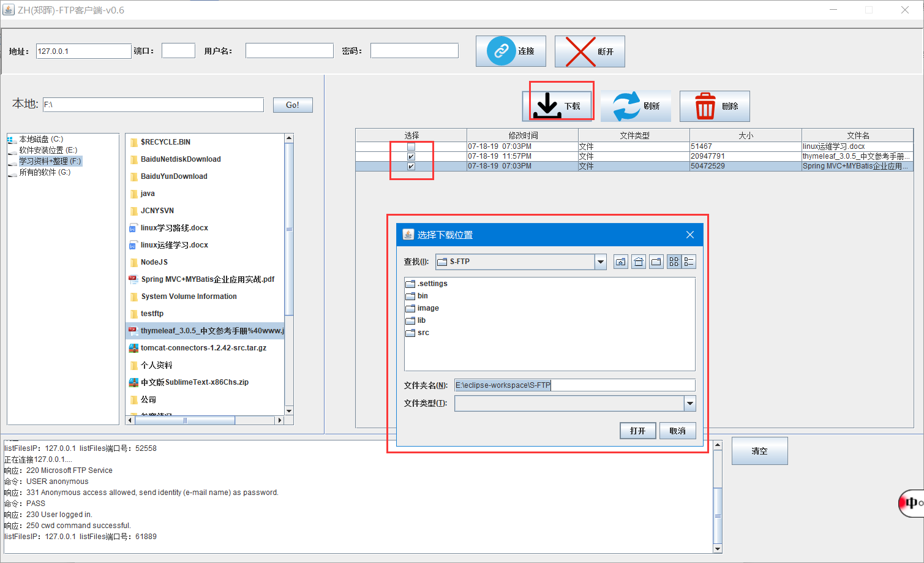924x563 pixels.
Task: Click the file size 51467 cell
Action: click(x=746, y=146)
